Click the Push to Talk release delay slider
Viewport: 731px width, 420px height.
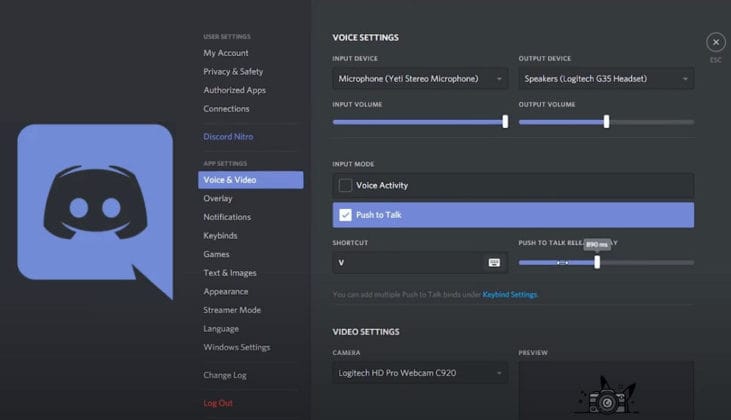597,262
